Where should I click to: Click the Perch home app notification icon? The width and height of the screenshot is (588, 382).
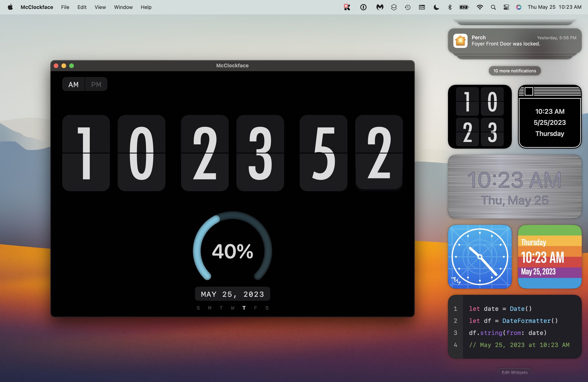460,41
